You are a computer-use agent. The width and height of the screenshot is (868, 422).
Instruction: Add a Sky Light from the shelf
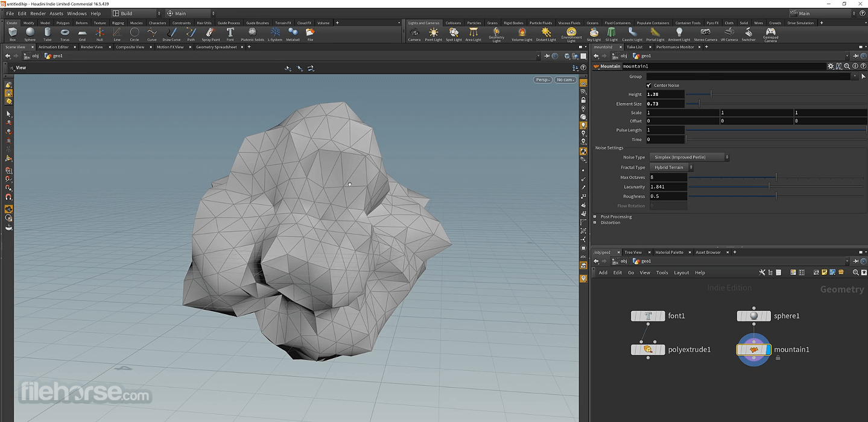click(594, 34)
